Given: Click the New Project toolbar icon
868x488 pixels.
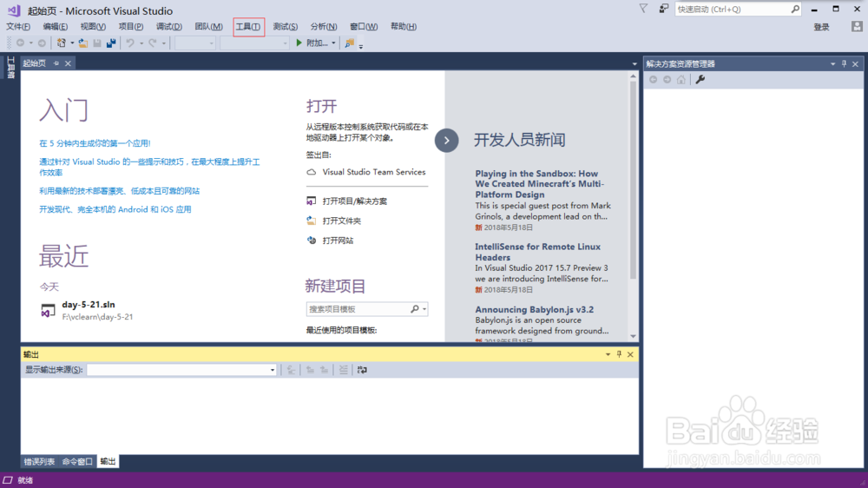Looking at the screenshot, I should click(x=61, y=43).
